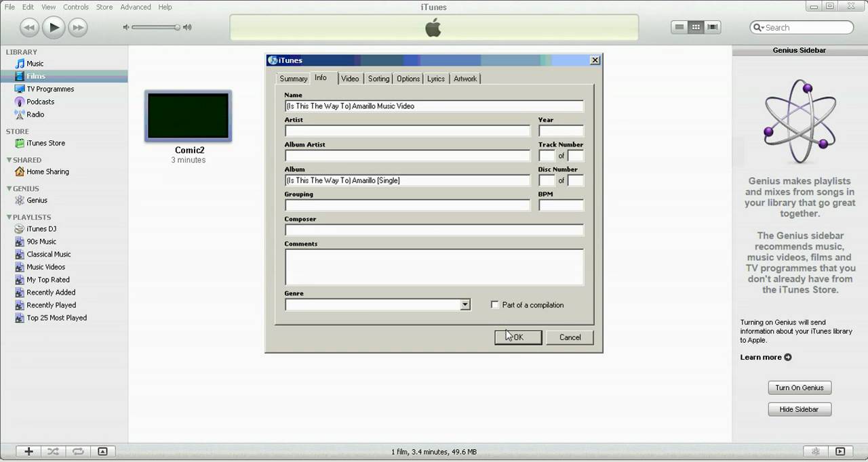Switch to grid view
Image resolution: width=868 pixels, height=462 pixels.
(696, 27)
